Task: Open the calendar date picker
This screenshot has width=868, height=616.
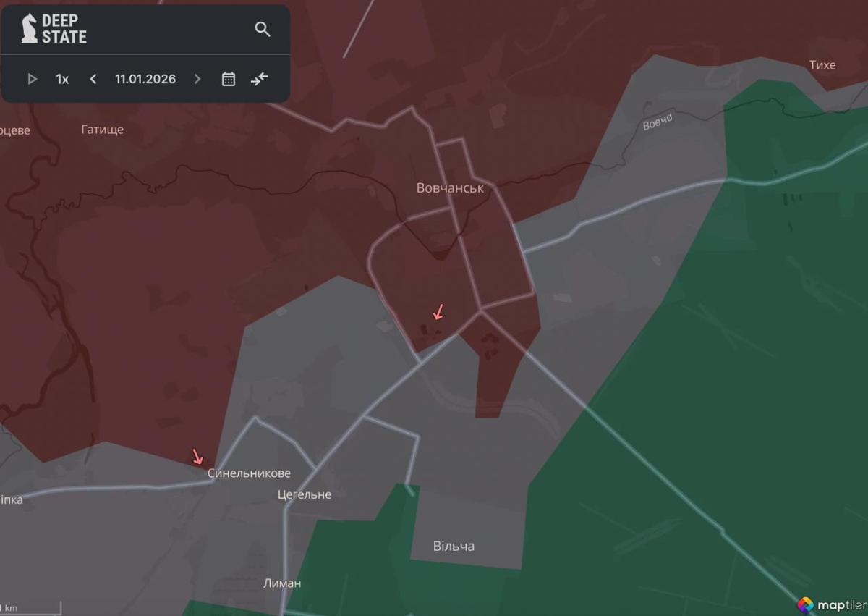Action: click(229, 79)
